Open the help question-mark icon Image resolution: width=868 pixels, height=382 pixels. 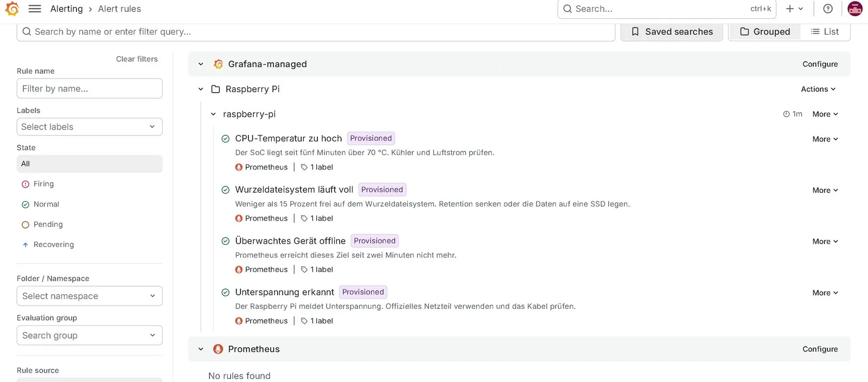click(828, 9)
